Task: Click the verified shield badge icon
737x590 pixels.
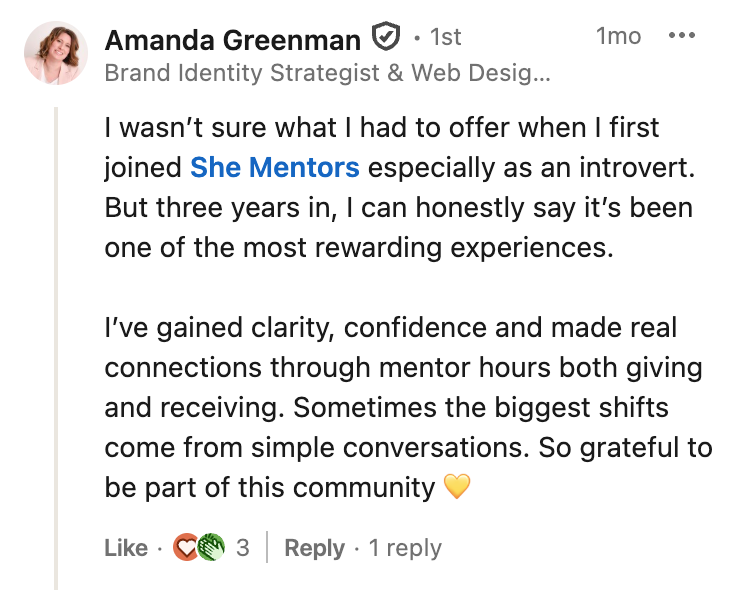Action: click(x=386, y=37)
